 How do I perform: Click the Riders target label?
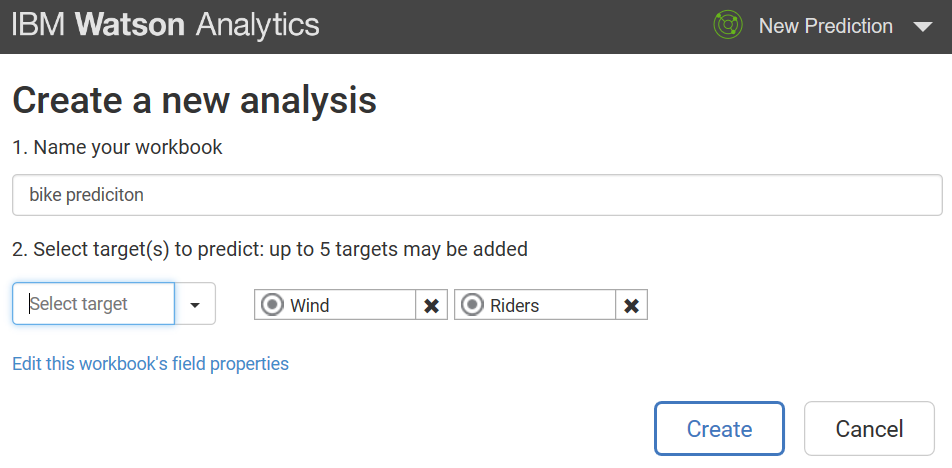514,305
